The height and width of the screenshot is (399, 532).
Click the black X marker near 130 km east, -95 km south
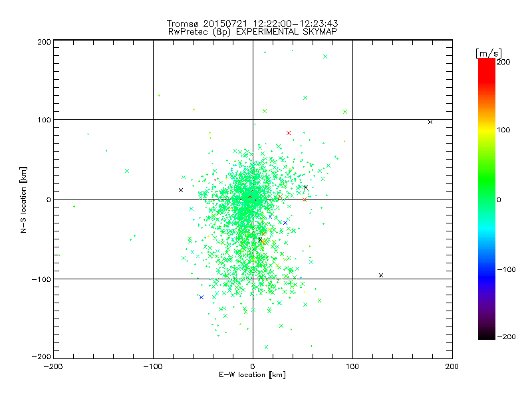[381, 275]
